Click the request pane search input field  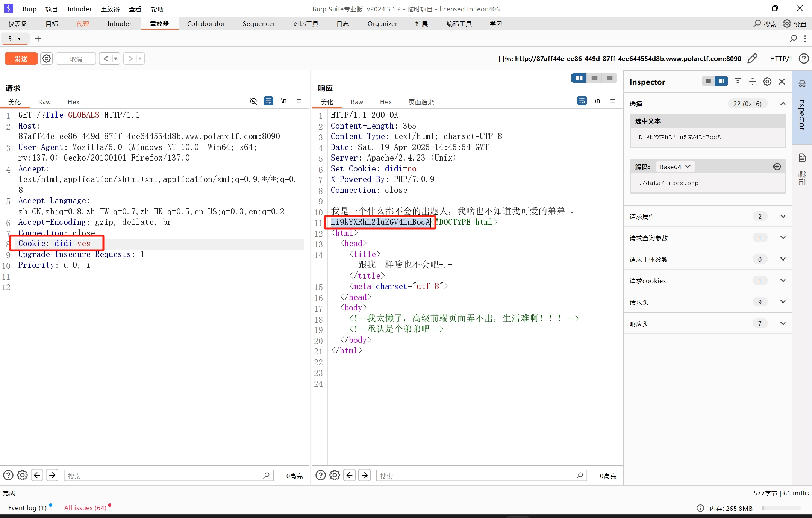click(x=165, y=476)
